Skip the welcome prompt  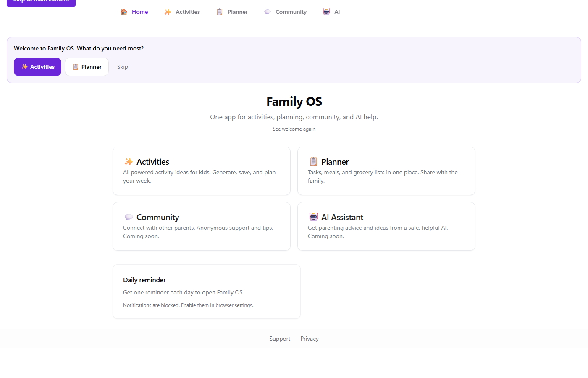click(122, 66)
